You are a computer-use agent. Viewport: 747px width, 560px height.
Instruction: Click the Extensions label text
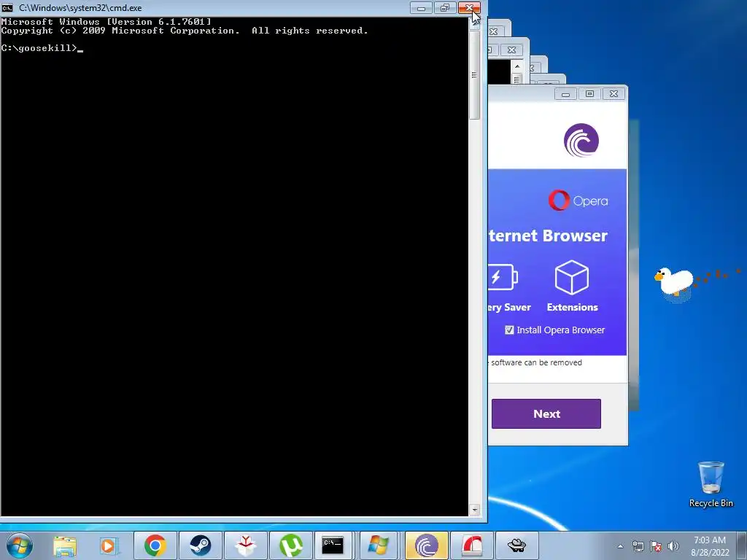[572, 307]
